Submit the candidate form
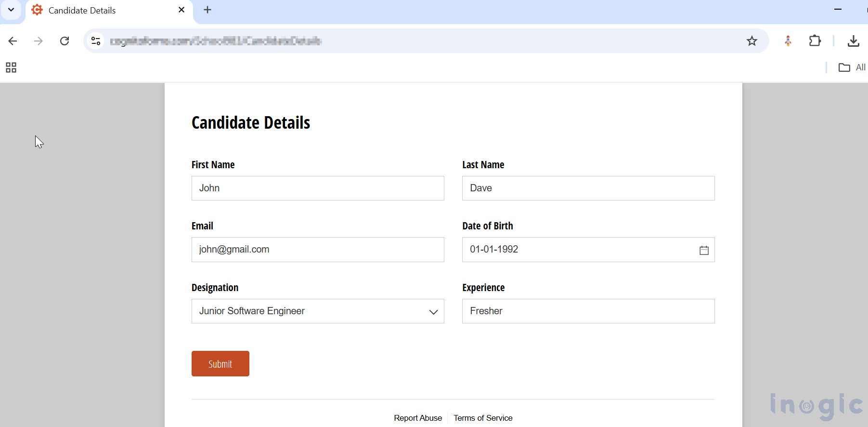This screenshot has width=868, height=427. 220,364
